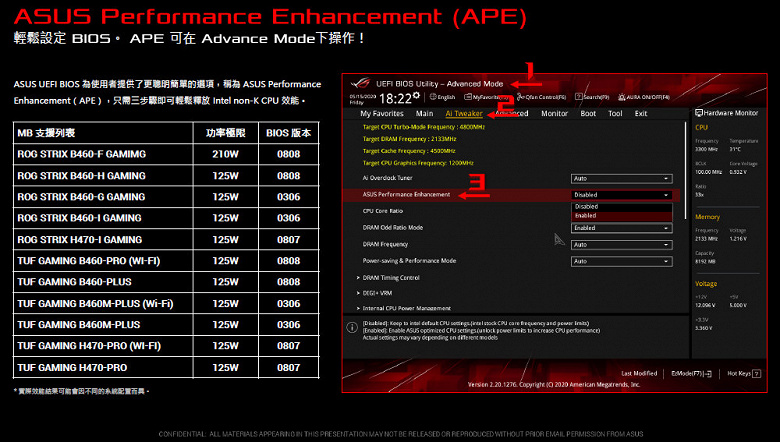Toggle AURA ON/OFF (F4)
780x442 pixels.
644,97
